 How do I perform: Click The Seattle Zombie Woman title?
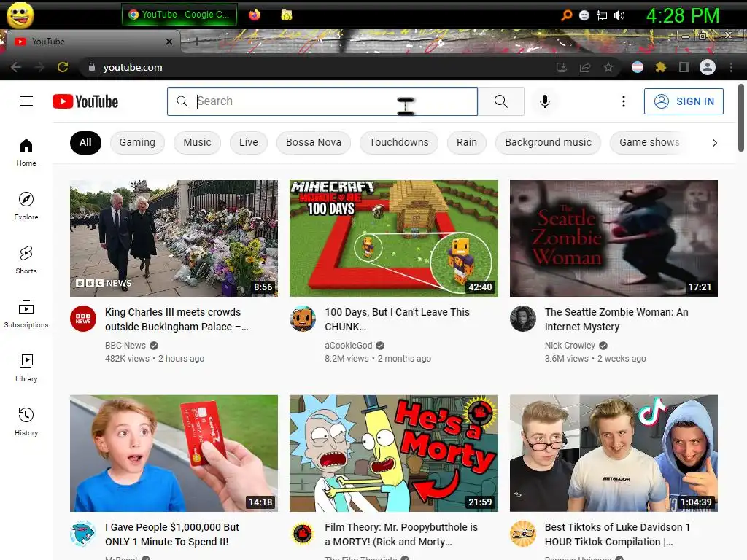(x=616, y=319)
